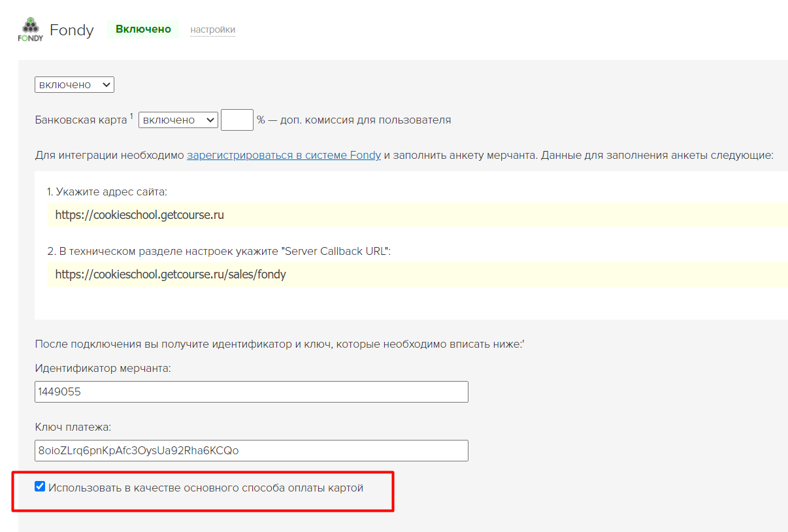
Task: Open the зарегистрироваться в системе Fondy link
Action: (284, 156)
